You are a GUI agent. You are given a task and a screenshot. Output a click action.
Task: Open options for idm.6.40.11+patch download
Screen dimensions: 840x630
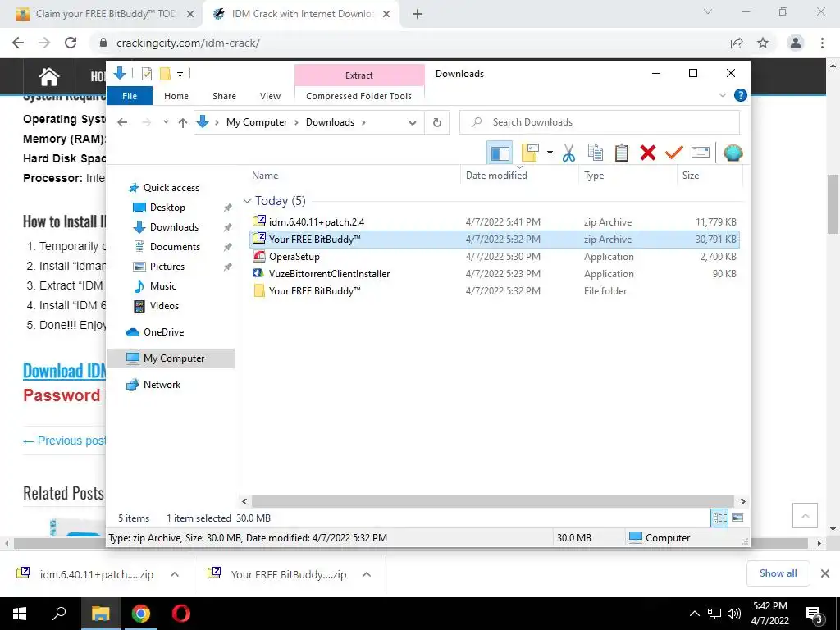(x=175, y=574)
